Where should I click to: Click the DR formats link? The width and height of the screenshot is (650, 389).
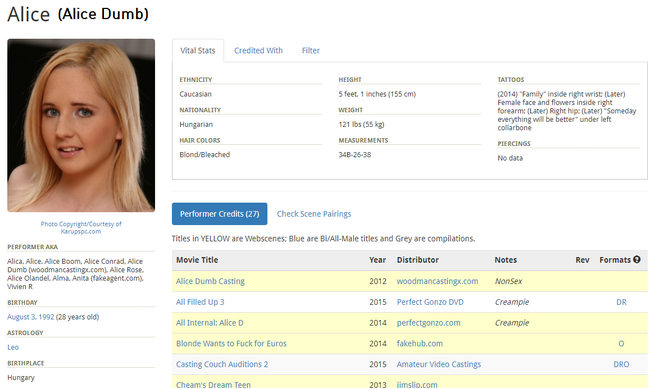pyautogui.click(x=621, y=302)
